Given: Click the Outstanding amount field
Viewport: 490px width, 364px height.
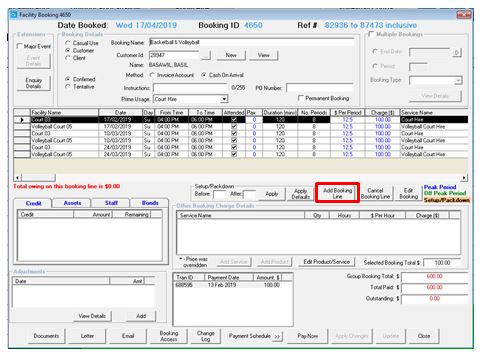Looking at the screenshot, I should click(x=434, y=299).
